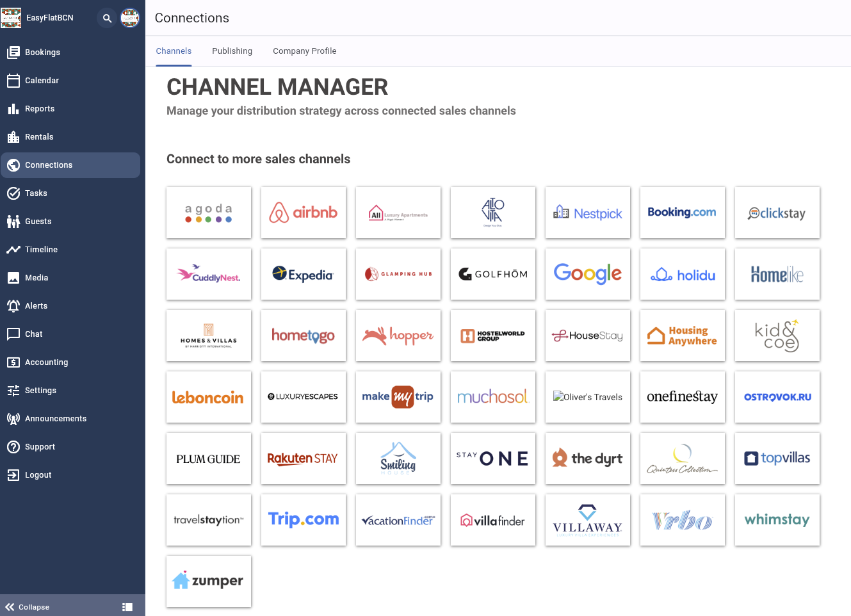Connect to Trip.com
The height and width of the screenshot is (616, 851).
[x=304, y=520]
